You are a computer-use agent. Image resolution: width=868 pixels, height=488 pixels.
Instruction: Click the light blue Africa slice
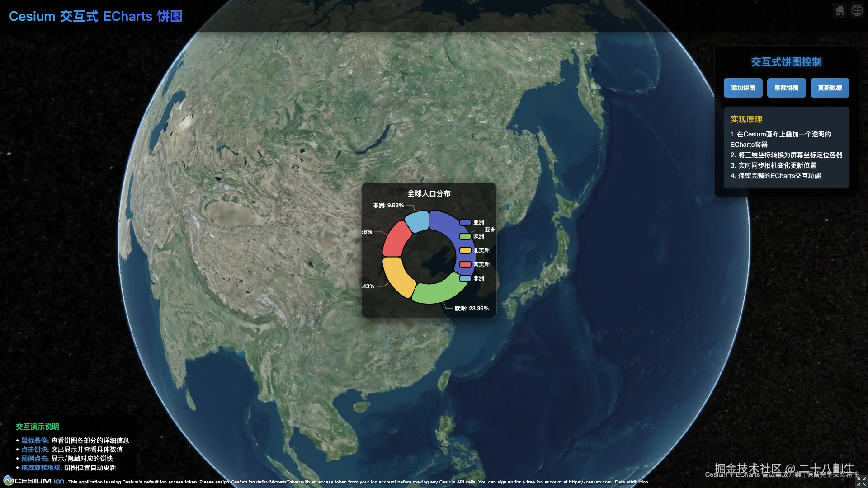click(417, 221)
